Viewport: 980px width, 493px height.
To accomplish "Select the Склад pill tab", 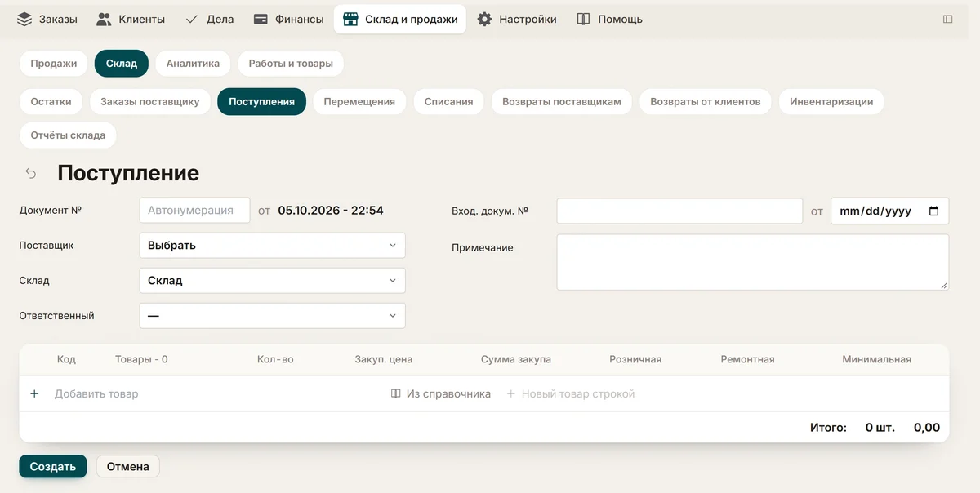I will (122, 64).
